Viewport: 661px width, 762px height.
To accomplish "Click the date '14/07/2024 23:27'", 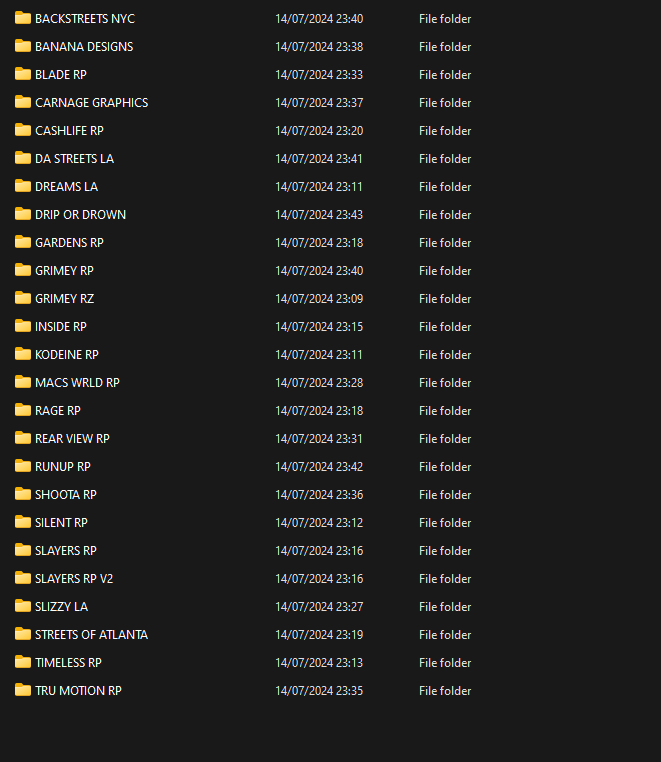I will (319, 607).
